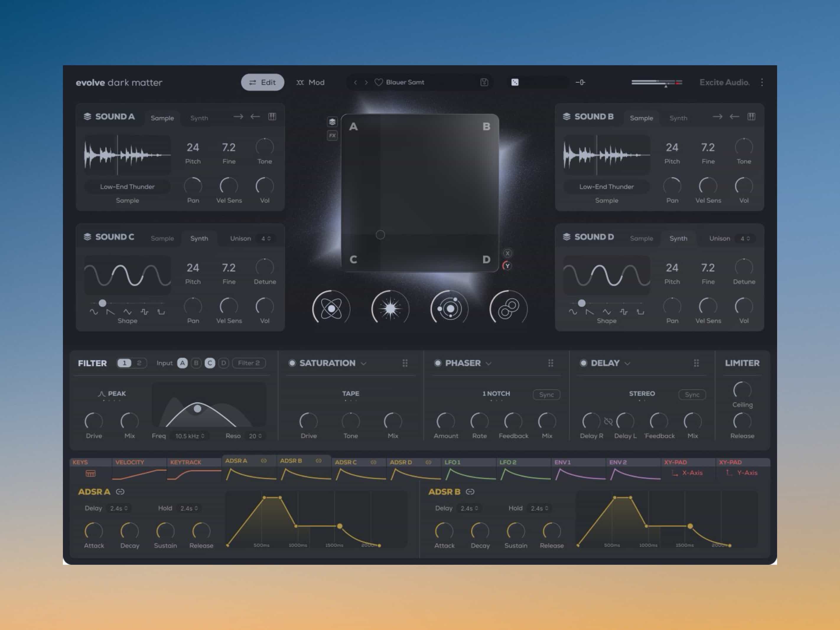Switch Sound C to Sample tab

[x=162, y=238]
